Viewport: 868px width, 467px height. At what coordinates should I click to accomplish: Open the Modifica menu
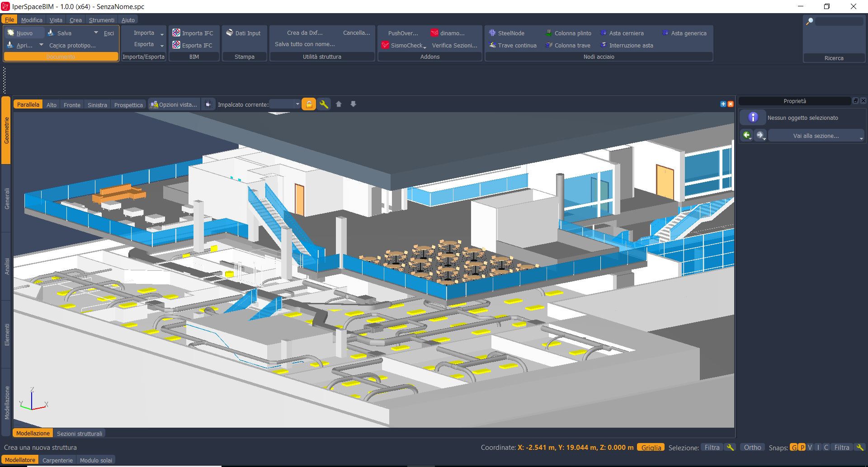tap(32, 20)
